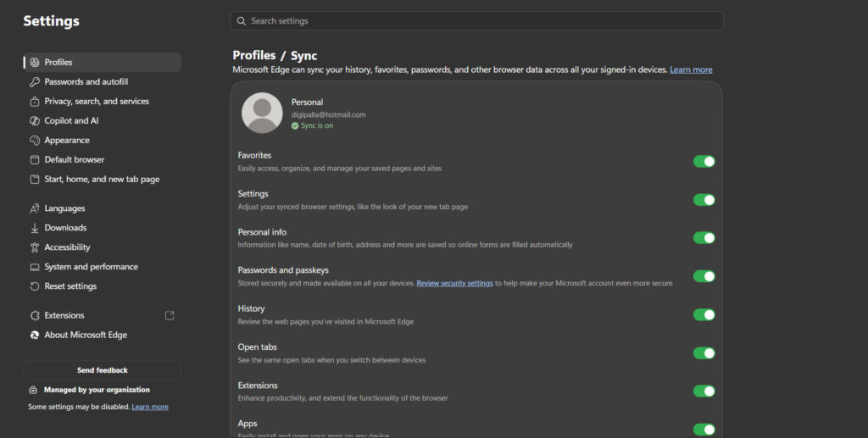868x438 pixels.
Task: Click the Default browser label
Action: 75,160
